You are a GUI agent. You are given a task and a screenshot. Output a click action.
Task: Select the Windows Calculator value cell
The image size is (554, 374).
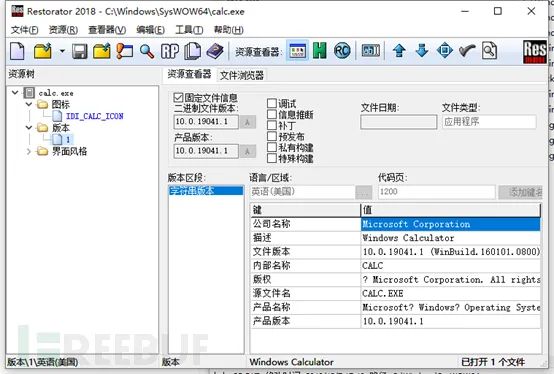point(450,238)
